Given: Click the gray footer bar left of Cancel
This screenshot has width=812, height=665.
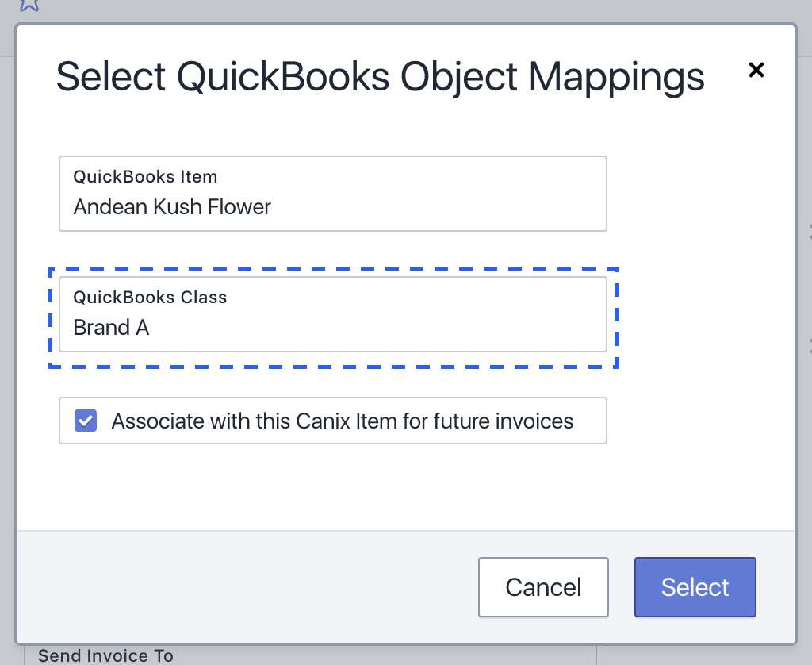Looking at the screenshot, I should [x=238, y=587].
